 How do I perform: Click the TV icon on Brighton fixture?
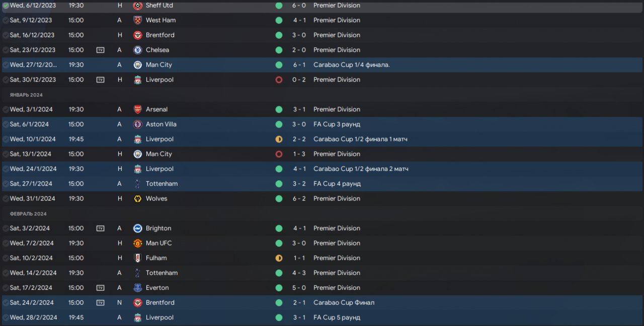[x=100, y=228]
